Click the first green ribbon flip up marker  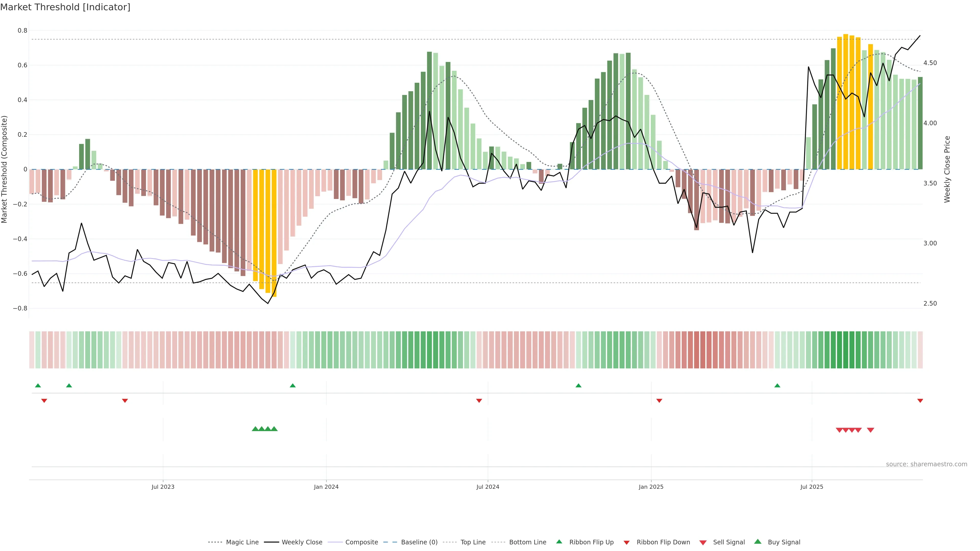[38, 386]
